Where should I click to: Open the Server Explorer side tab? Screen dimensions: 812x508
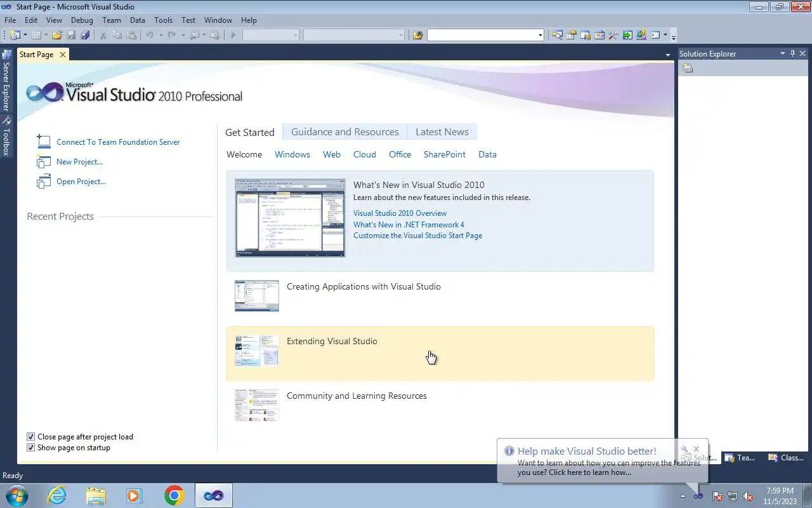coord(6,81)
